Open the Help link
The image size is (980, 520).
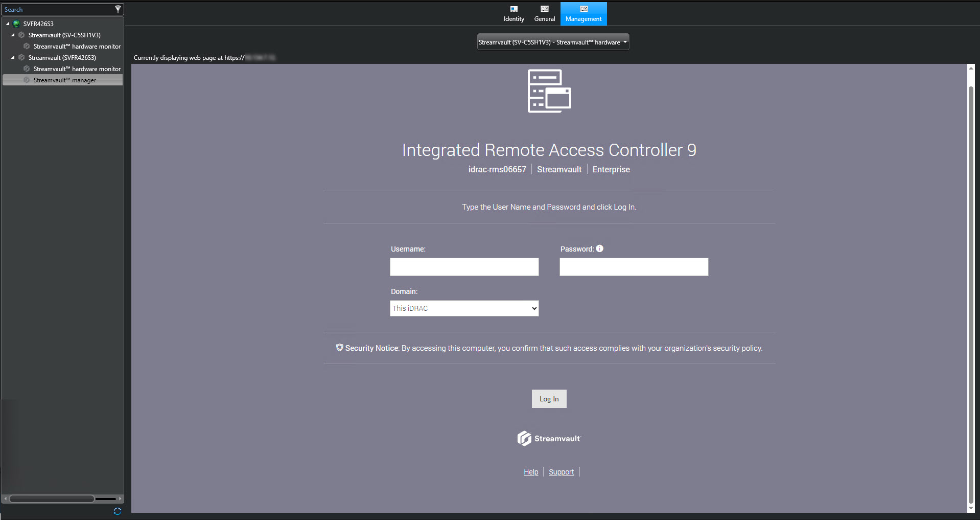click(530, 471)
